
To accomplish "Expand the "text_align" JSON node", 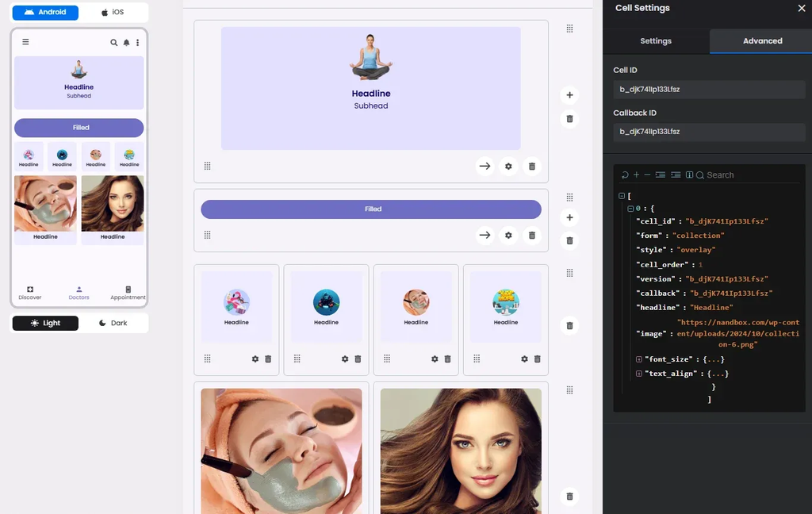I will click(638, 374).
